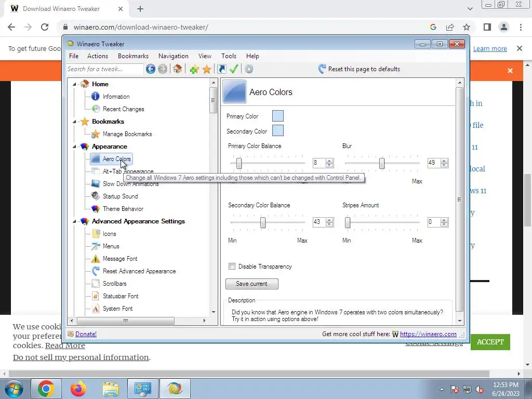Click the Primary Color swatch
Image resolution: width=532 pixels, height=399 pixels.
278,116
